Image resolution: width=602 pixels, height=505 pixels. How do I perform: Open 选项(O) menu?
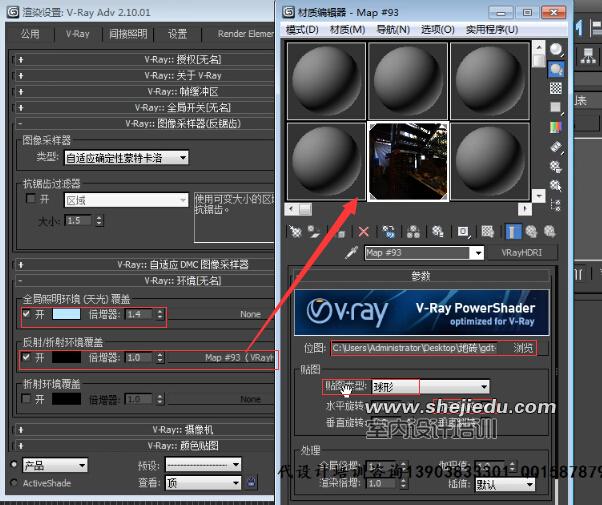point(438,29)
